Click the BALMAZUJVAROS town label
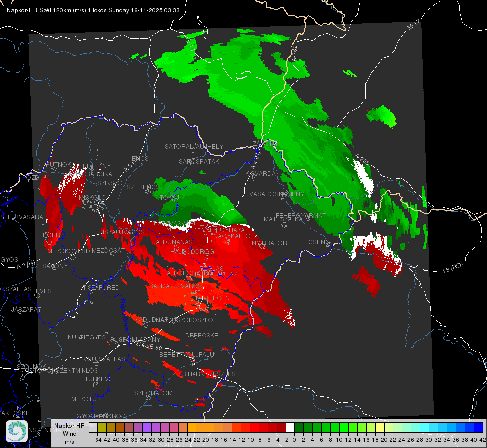 tap(176, 286)
